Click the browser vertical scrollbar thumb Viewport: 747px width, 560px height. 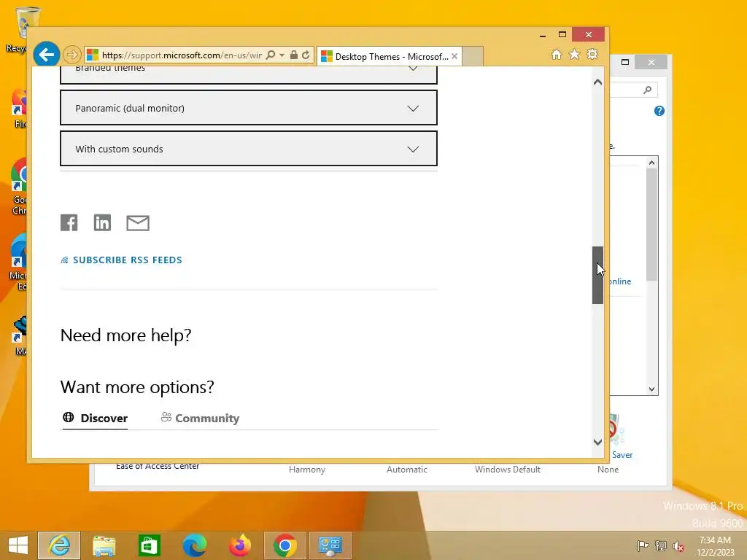tap(598, 275)
